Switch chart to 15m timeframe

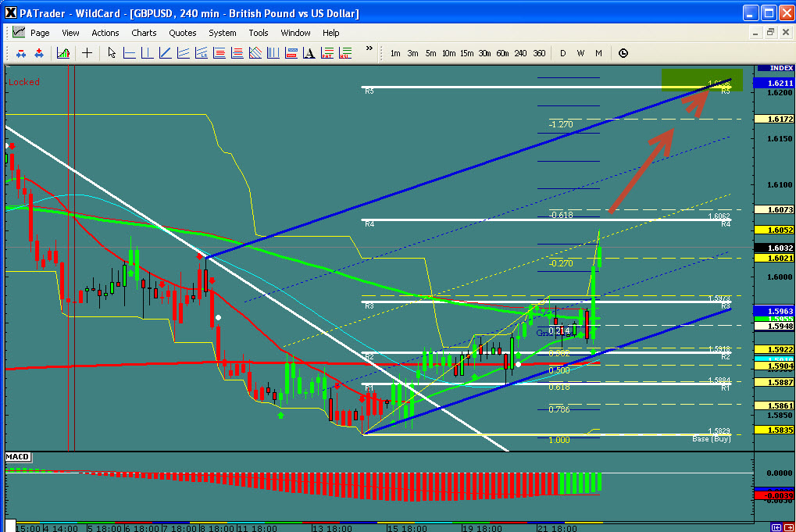466,53
